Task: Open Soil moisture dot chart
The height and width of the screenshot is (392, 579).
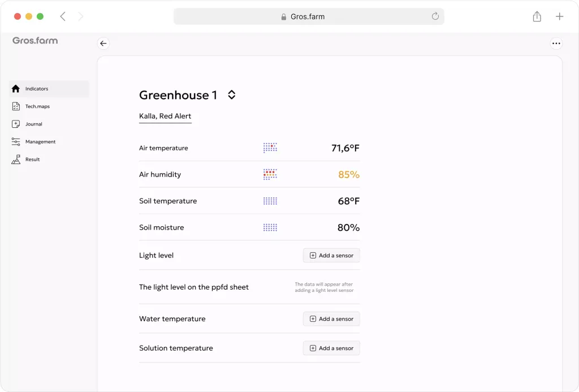Action: pyautogui.click(x=270, y=227)
